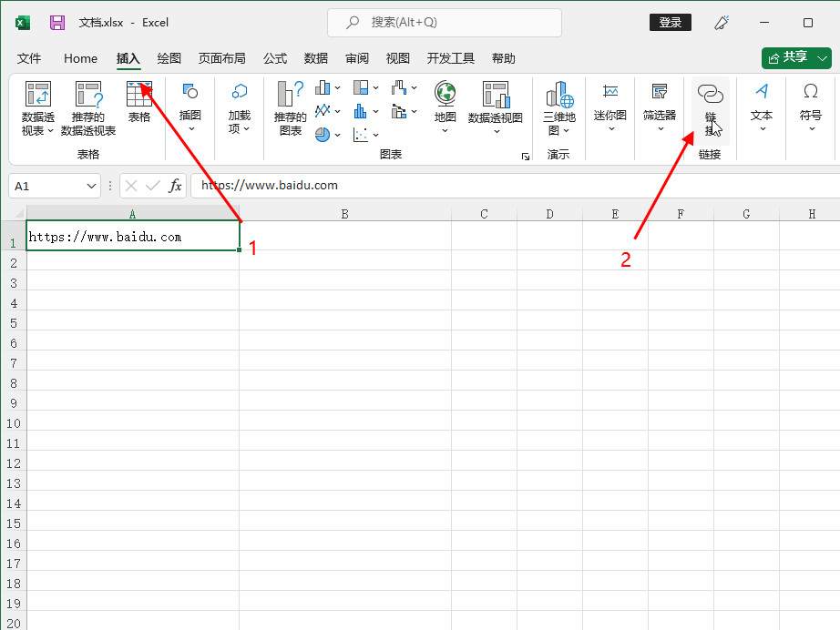Confirm the formula bar entry
This screenshot has width=840, height=630.
click(x=153, y=186)
